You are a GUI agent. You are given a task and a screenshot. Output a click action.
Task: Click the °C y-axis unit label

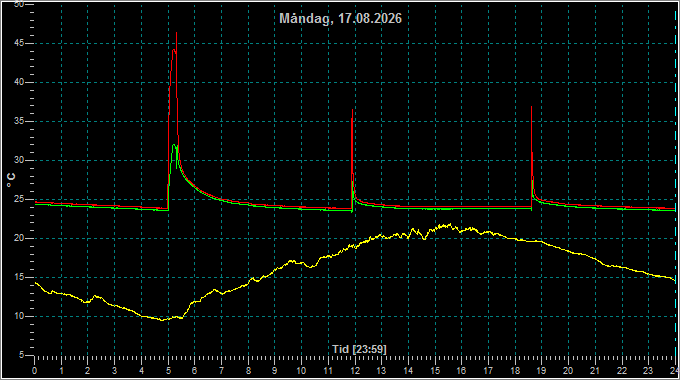pyautogui.click(x=11, y=180)
